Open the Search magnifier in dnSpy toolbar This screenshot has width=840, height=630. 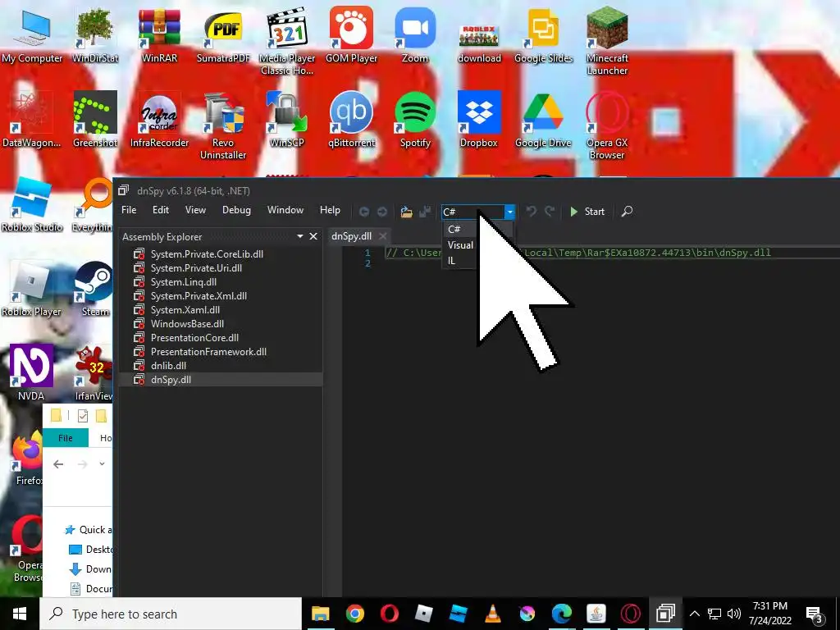pos(627,212)
